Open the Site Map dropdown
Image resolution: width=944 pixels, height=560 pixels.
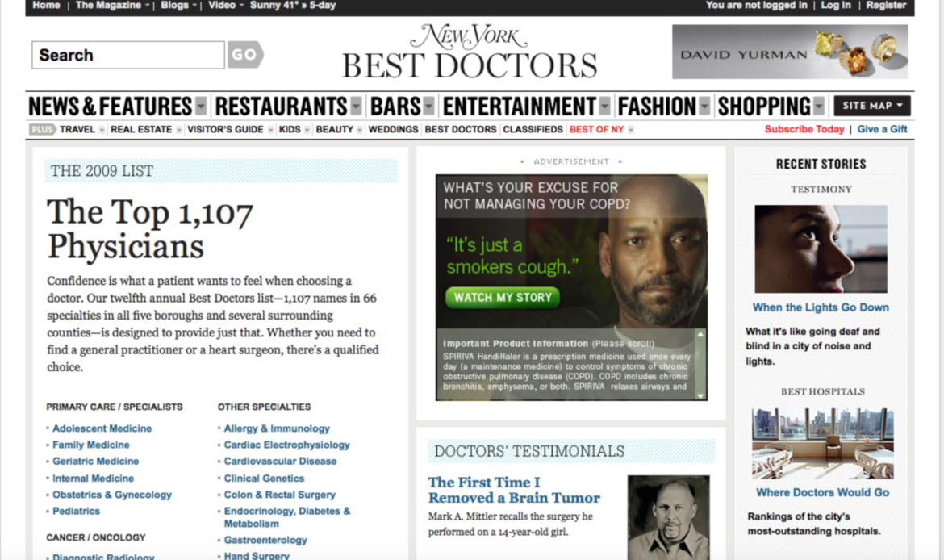872,106
